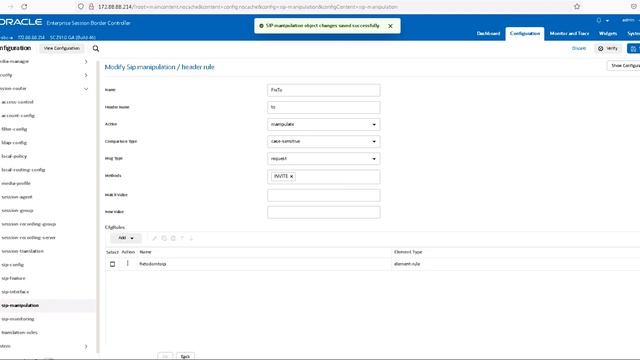This screenshot has height=360, width=640.
Task: Click the delete icon in the CfgRules toolbar
Action: (173, 238)
